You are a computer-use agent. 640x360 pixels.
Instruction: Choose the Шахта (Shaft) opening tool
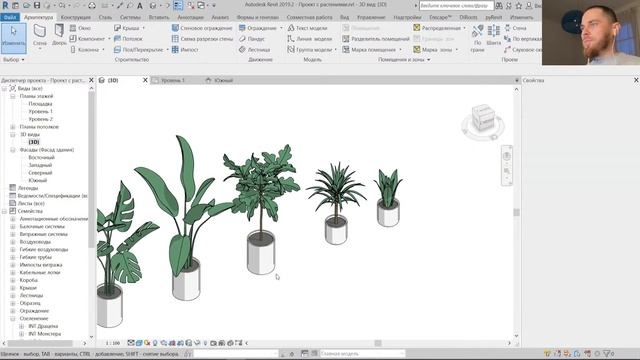click(x=493, y=35)
